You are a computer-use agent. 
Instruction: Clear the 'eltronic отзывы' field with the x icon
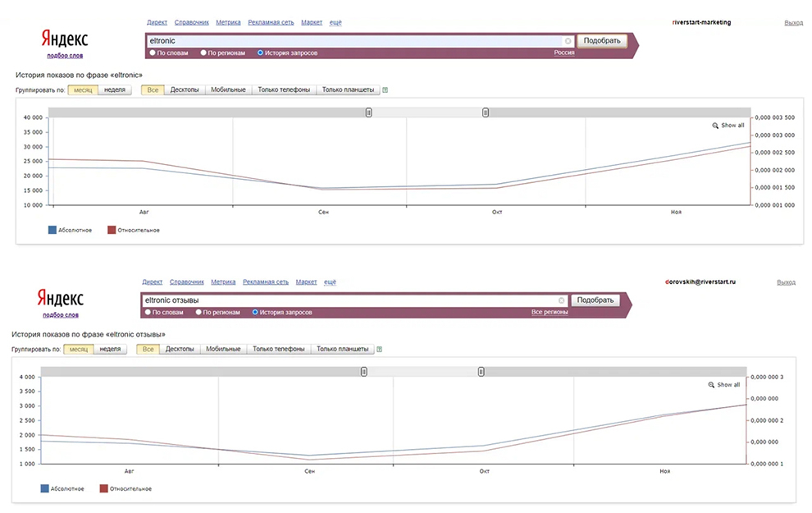[x=561, y=300]
